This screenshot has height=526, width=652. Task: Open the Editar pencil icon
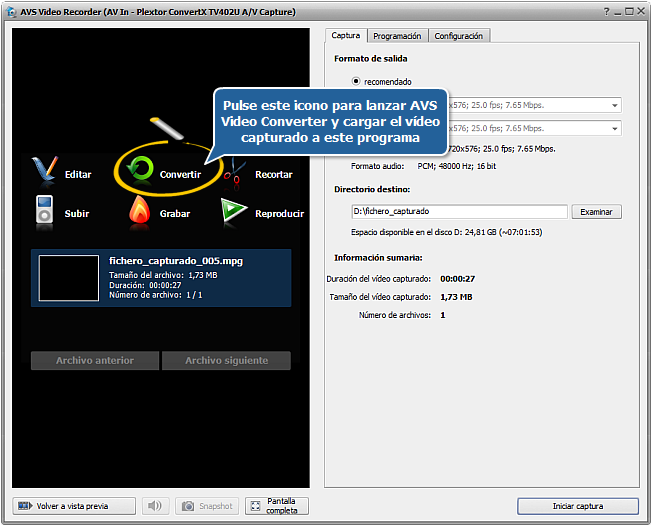point(44,170)
